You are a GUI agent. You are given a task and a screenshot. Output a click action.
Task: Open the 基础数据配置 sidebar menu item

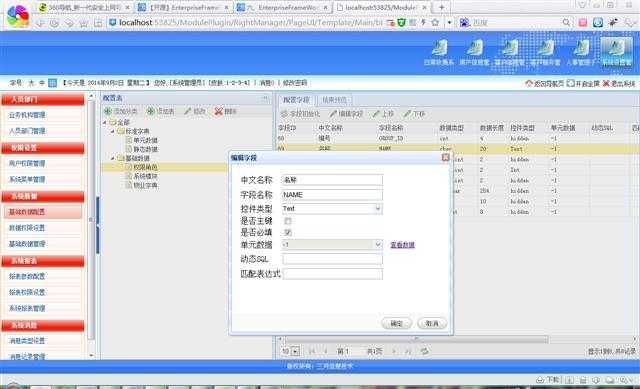click(42, 212)
